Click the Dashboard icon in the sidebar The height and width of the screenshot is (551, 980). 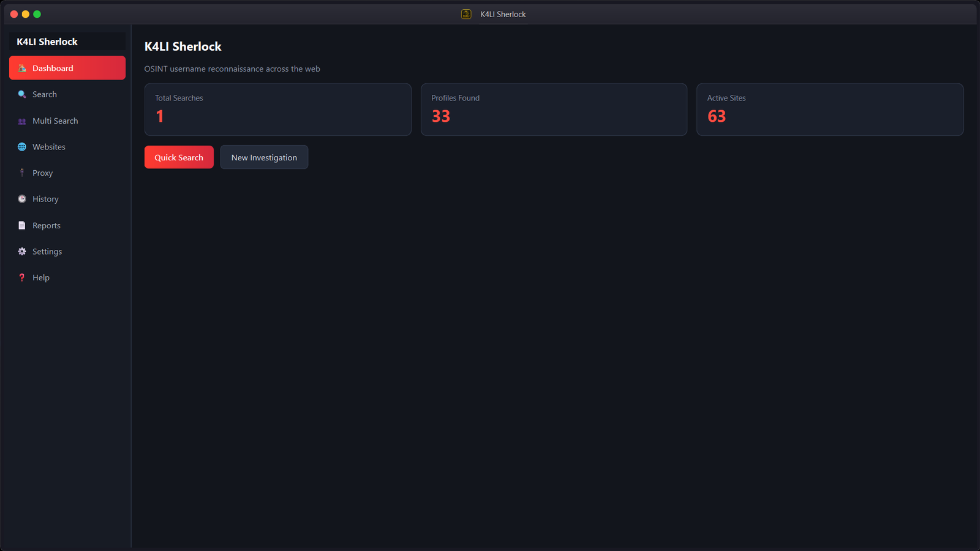click(x=22, y=68)
